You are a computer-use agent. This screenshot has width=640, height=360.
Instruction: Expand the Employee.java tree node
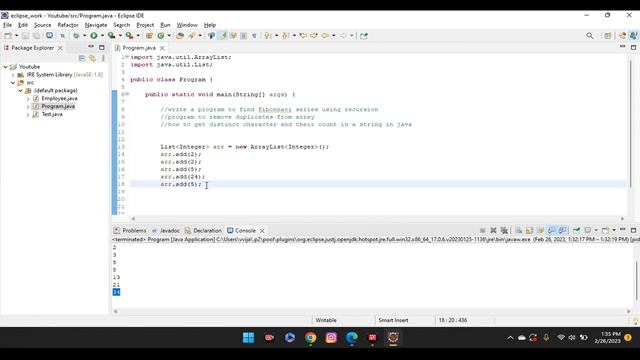click(x=28, y=98)
